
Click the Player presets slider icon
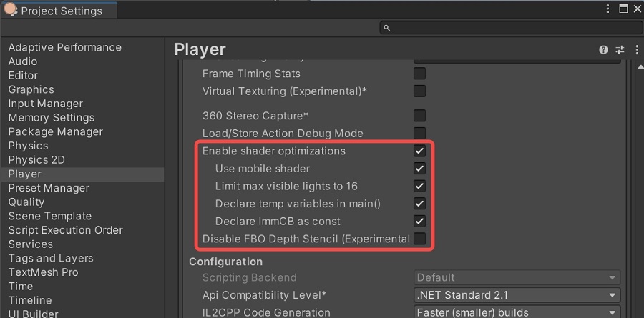[x=620, y=50]
